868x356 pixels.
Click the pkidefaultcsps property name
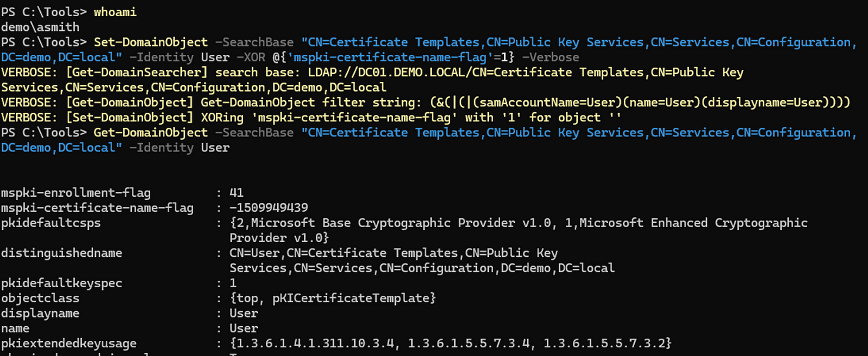[51, 223]
